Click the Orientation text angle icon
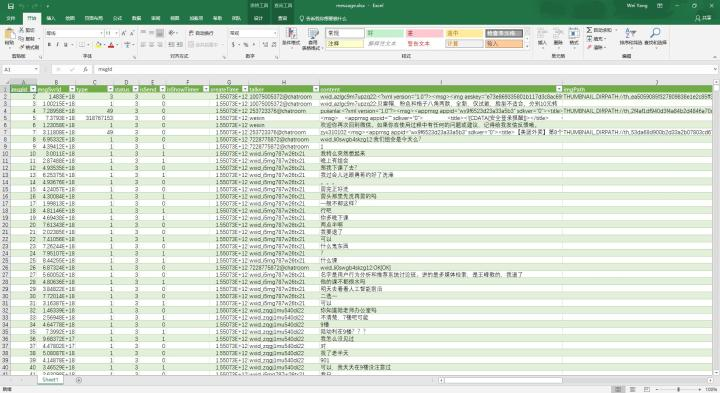 click(172, 33)
